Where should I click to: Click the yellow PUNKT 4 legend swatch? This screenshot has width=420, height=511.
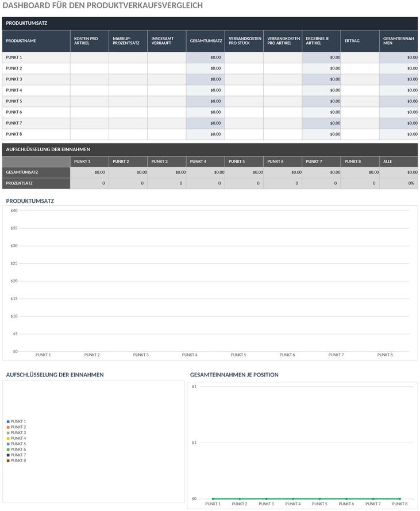8,439
